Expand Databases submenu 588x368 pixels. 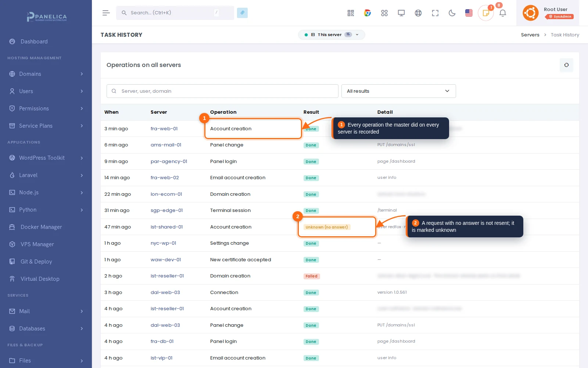click(46, 329)
